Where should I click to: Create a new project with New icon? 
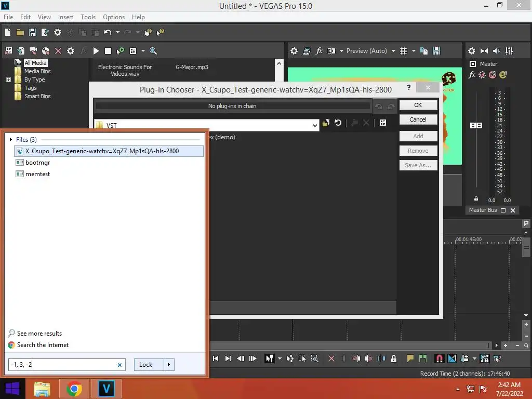click(x=8, y=32)
